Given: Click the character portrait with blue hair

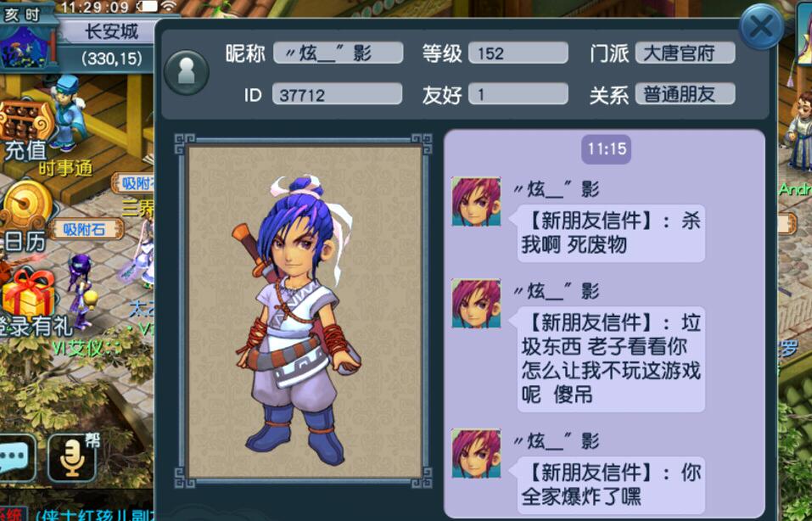Looking at the screenshot, I should tap(305, 311).
